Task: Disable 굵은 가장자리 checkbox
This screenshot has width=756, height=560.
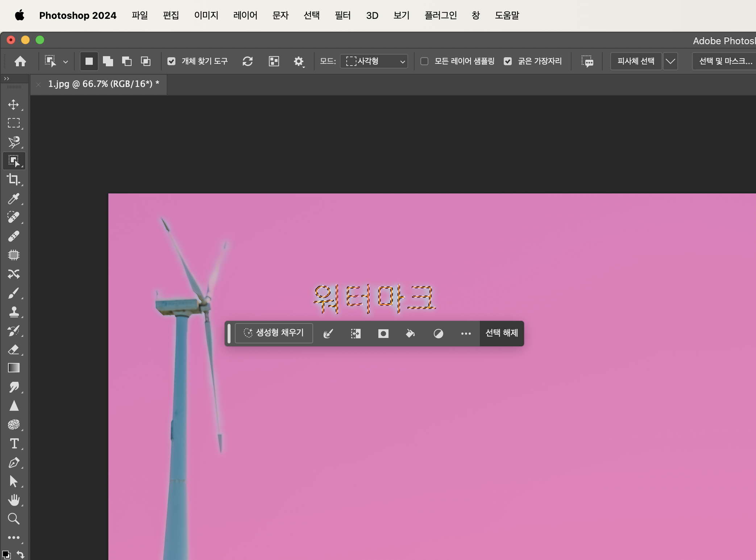Action: [508, 61]
